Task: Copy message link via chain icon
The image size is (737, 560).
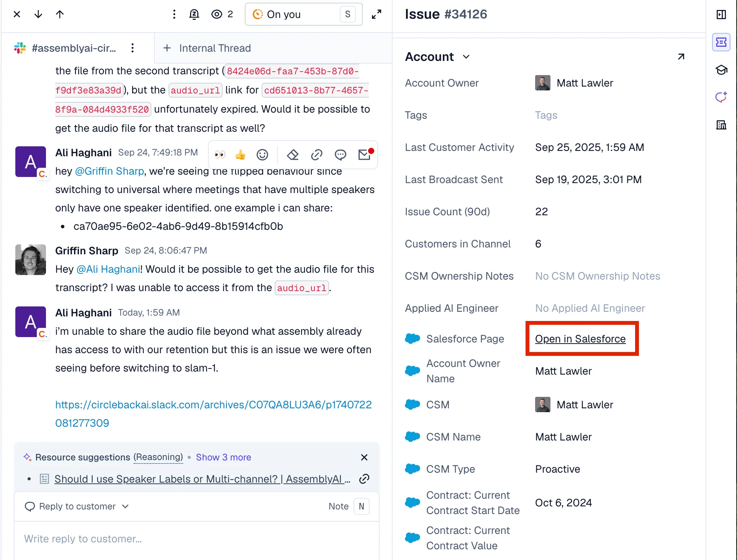Action: (x=316, y=155)
